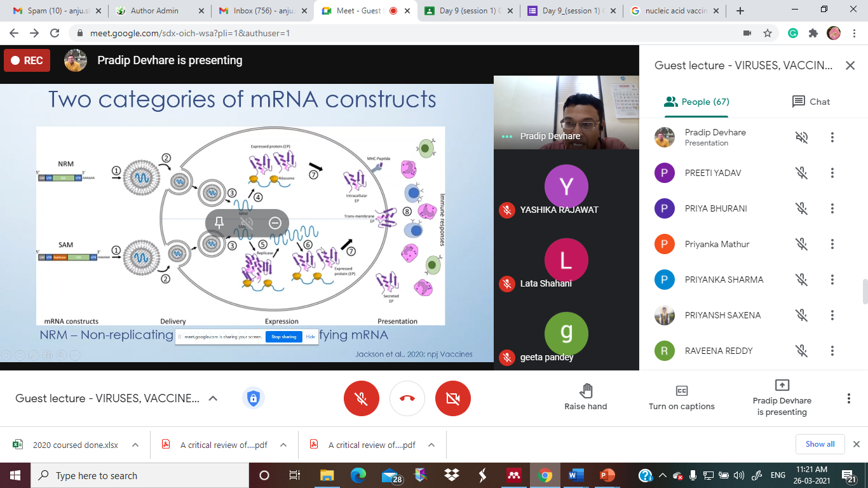Screen dimensions: 868x488
Task: Click Show all downloads button
Action: (x=820, y=444)
